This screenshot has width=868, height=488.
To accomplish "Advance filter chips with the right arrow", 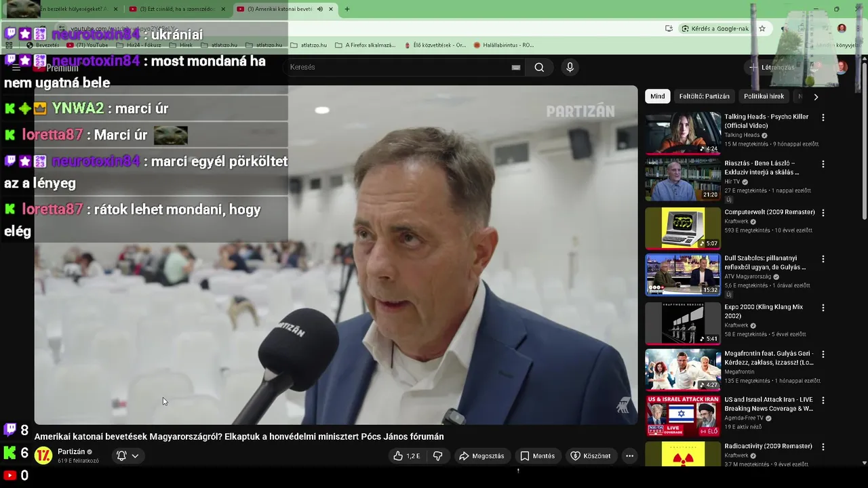I will click(816, 97).
